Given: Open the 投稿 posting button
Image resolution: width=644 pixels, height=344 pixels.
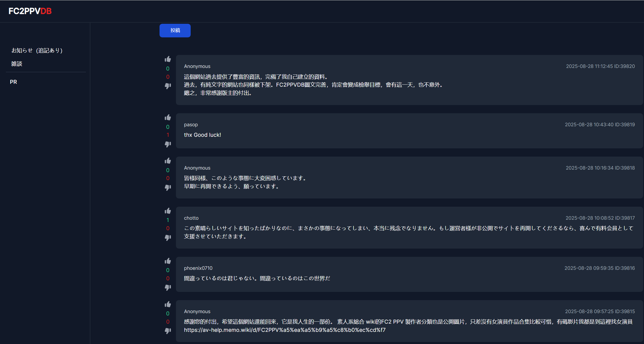Looking at the screenshot, I should [x=175, y=30].
